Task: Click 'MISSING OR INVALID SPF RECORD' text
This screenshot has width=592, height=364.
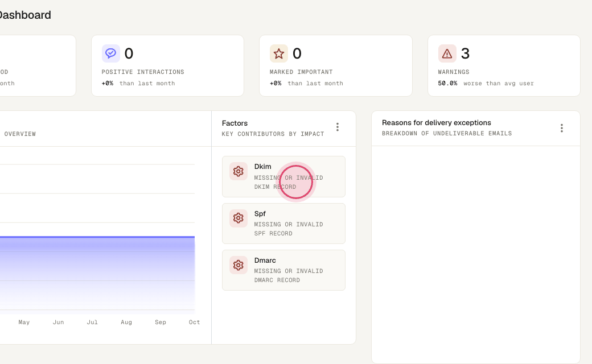Action: point(289,229)
